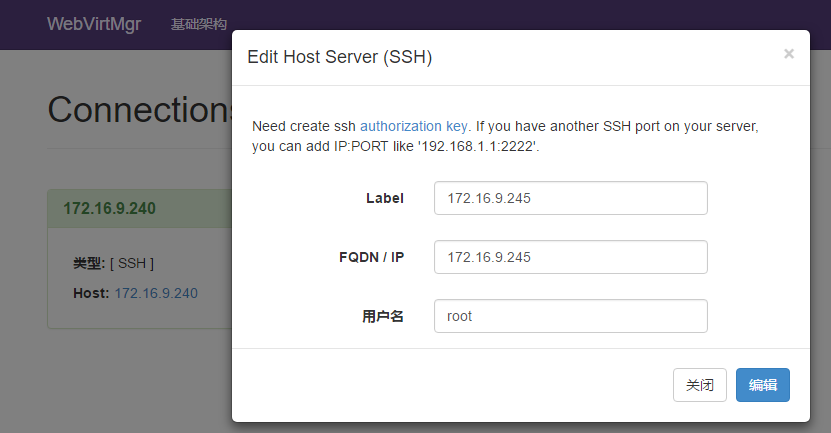Open the 172.16.9.240 connection header
The image size is (831, 433).
110,208
